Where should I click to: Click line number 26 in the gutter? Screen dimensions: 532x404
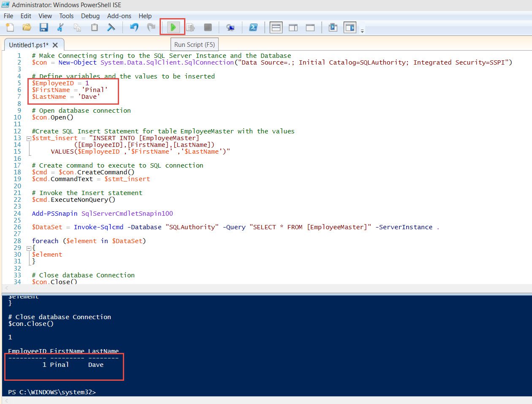point(17,227)
